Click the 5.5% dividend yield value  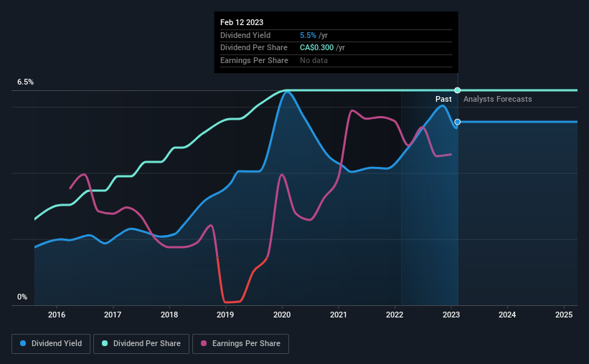[308, 35]
